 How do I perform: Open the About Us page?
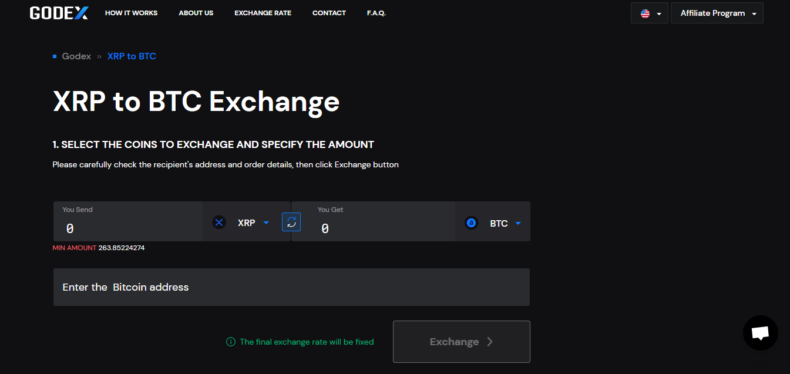point(196,13)
